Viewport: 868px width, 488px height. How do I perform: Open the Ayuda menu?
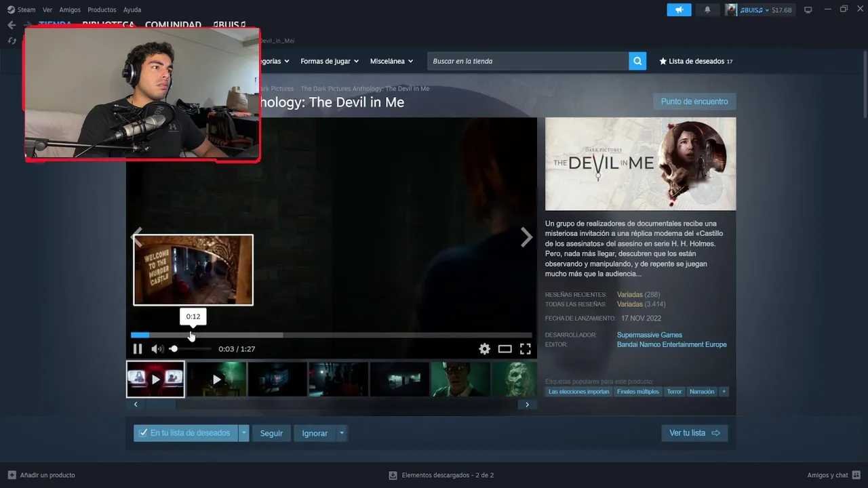tap(132, 10)
